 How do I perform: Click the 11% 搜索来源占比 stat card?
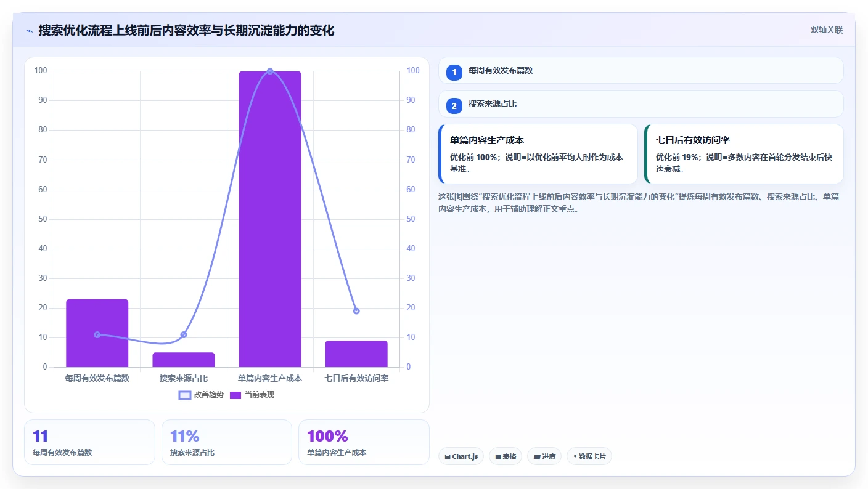(226, 442)
